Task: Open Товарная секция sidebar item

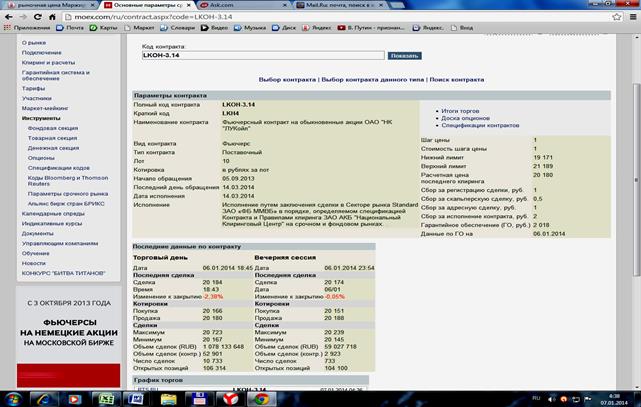Action: (52, 138)
